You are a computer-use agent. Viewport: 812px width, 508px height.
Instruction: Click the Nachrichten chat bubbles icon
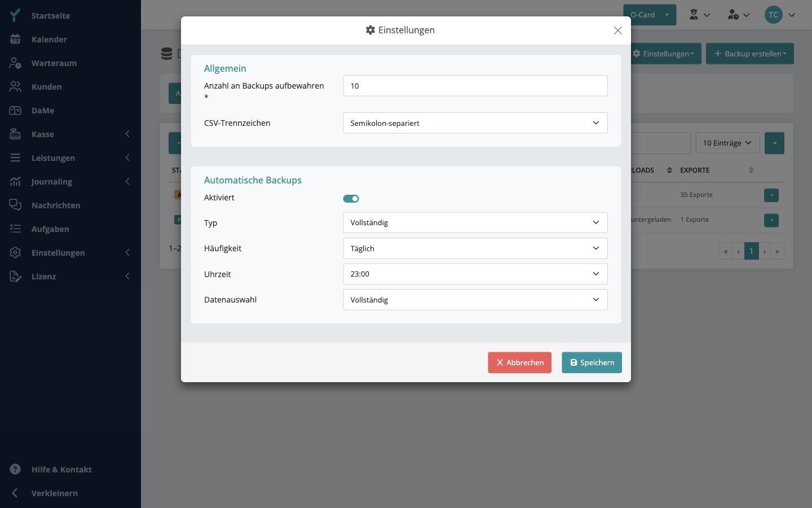coord(15,205)
